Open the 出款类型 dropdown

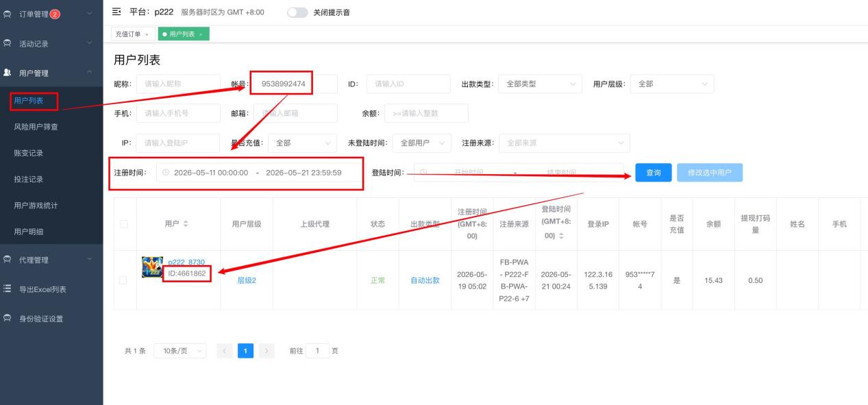tap(540, 84)
